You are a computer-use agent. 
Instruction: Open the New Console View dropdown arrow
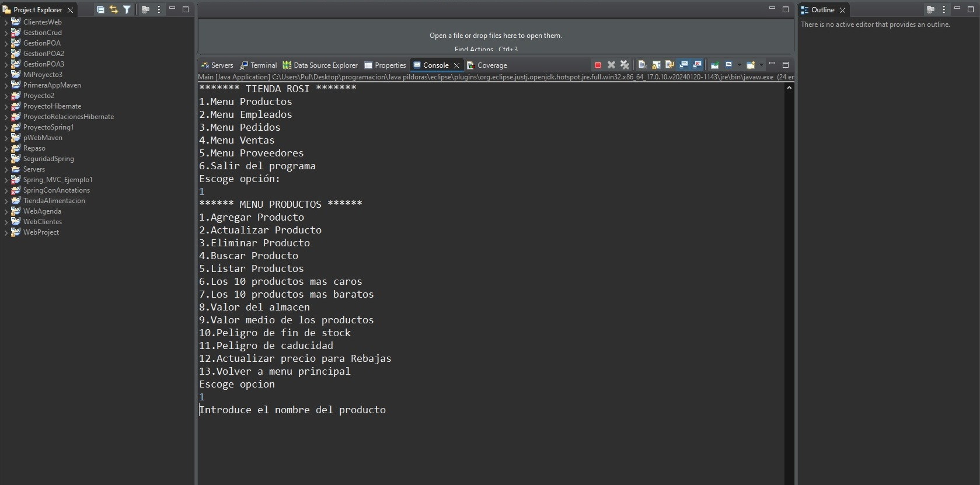click(761, 65)
